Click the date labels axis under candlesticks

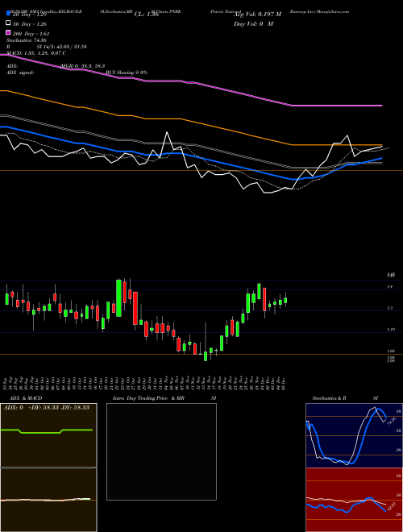click(144, 384)
